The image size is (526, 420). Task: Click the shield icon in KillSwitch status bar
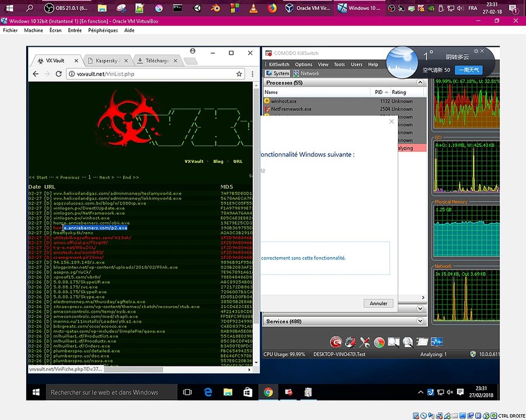(473, 354)
